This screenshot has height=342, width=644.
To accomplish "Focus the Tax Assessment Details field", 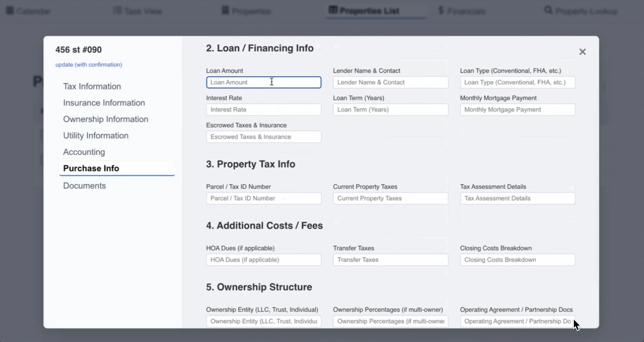I will click(517, 198).
